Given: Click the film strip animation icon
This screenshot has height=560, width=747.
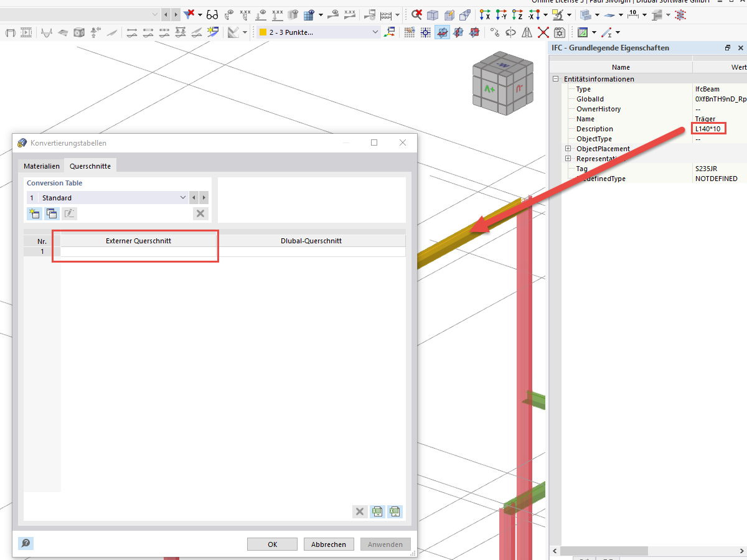Looking at the screenshot, I should (x=26, y=32).
